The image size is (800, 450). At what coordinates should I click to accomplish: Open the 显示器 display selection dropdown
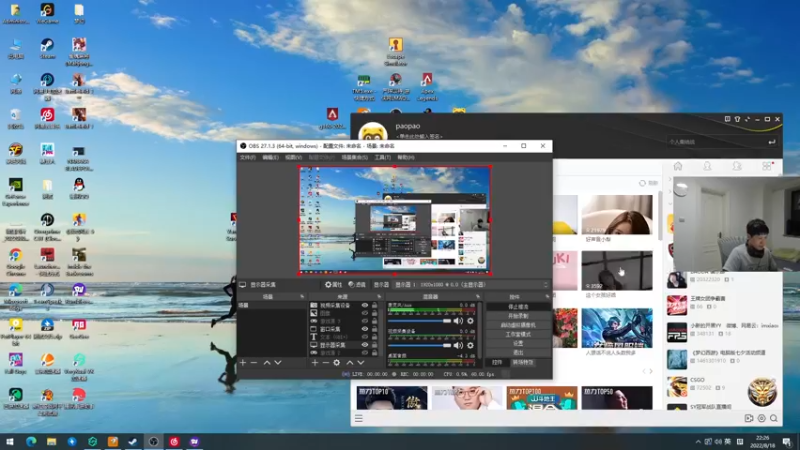point(471,285)
